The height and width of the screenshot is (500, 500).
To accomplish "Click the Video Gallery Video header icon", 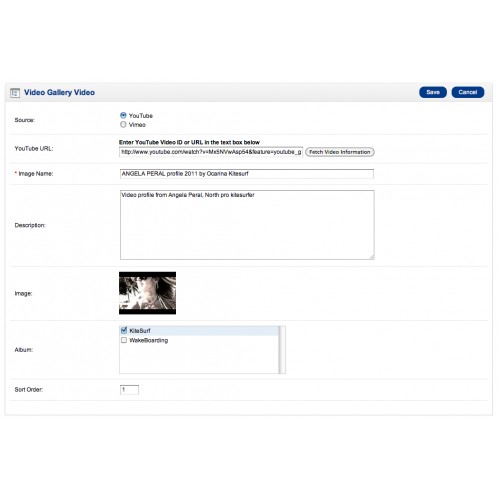I will (x=15, y=93).
